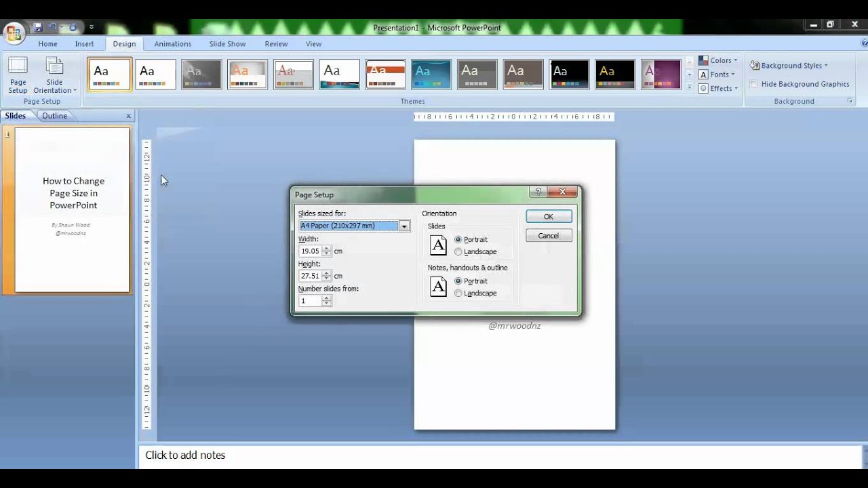Click the Undo icon in quick access toolbar
The image size is (868, 488).
tap(52, 28)
